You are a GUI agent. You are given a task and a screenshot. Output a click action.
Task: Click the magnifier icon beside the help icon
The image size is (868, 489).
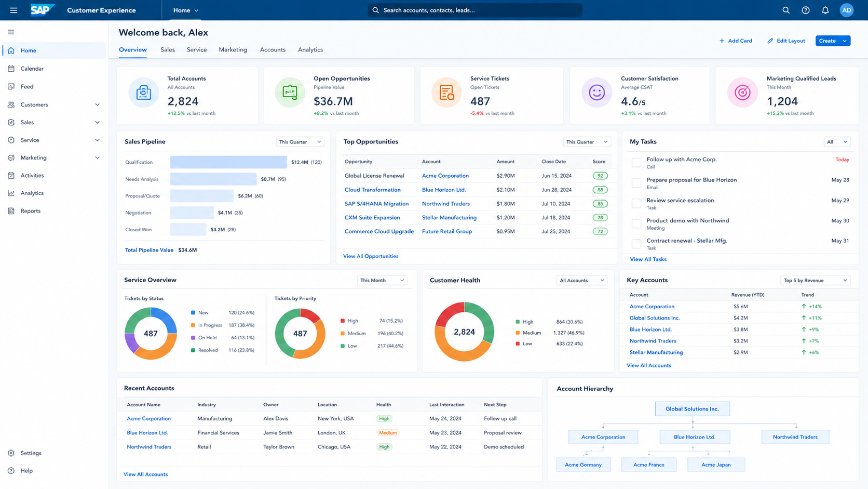786,10
